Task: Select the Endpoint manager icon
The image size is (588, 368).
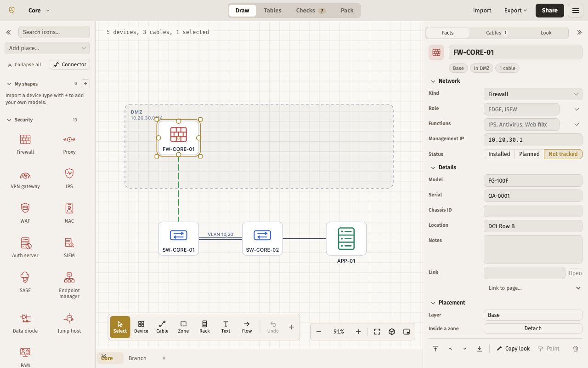Action: [69, 285]
